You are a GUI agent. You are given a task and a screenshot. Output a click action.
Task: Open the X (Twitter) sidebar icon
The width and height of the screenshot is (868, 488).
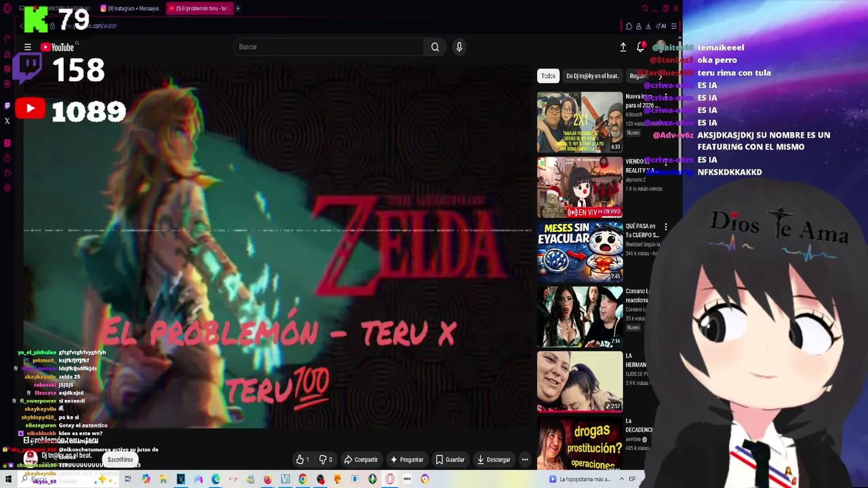[7, 121]
